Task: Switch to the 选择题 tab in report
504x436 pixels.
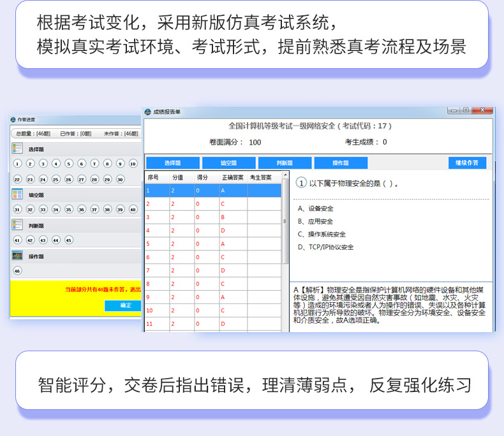Action: (x=173, y=163)
